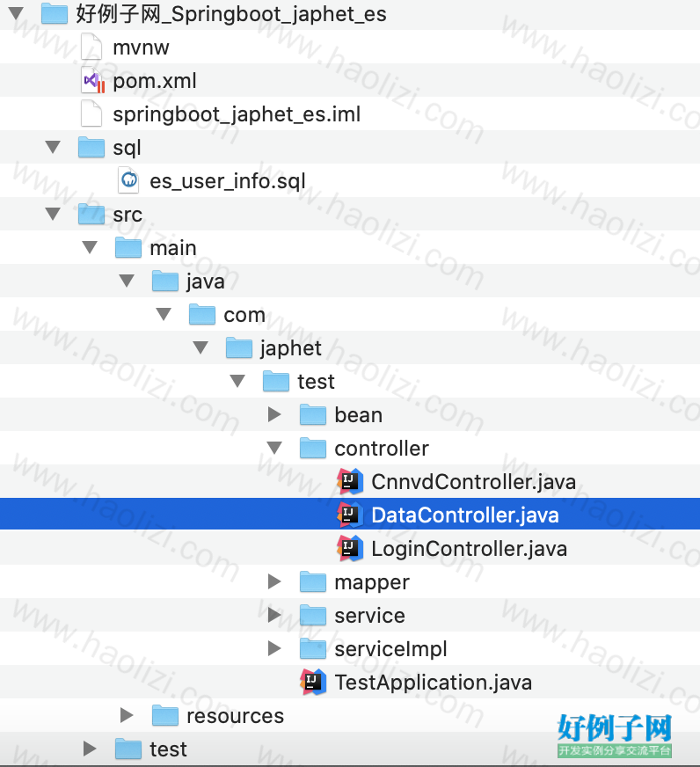Collapse the com folder disclosure triangle

click(164, 314)
